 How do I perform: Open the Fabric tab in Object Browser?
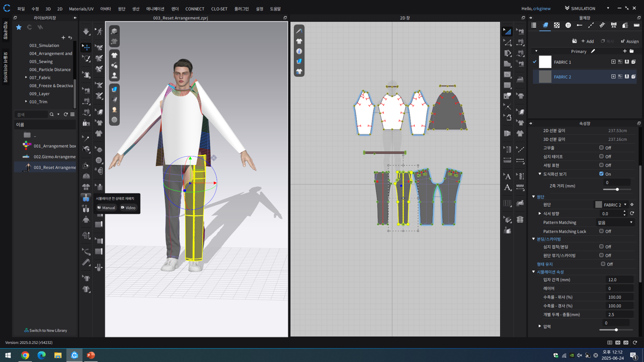click(545, 25)
